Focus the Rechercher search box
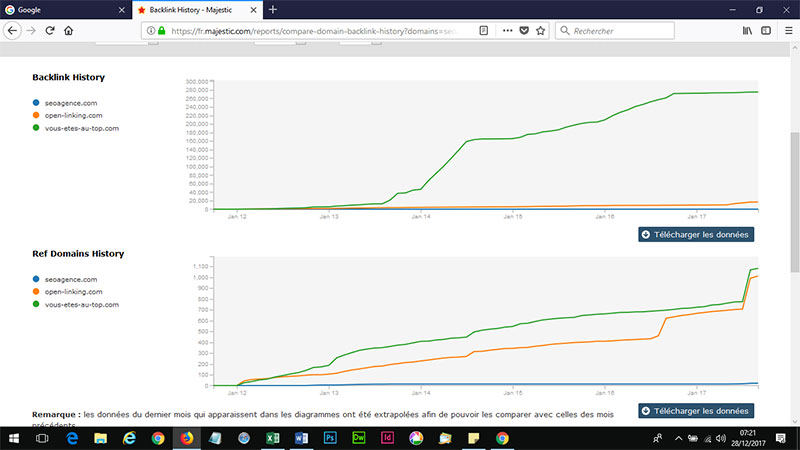This screenshot has width=800, height=450. point(615,31)
